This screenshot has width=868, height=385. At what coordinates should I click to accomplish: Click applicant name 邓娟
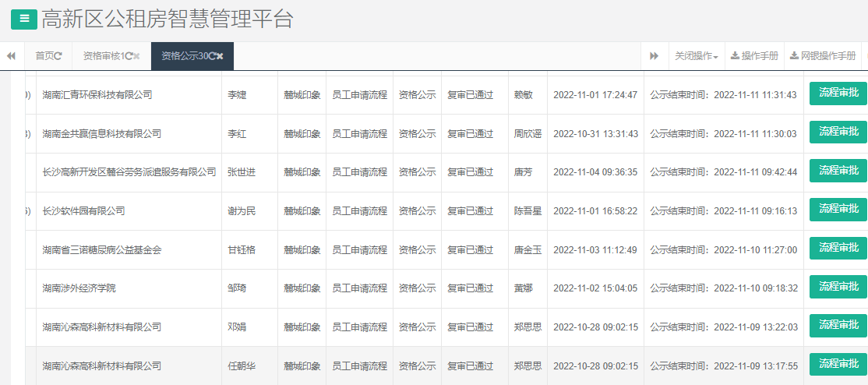coord(237,327)
